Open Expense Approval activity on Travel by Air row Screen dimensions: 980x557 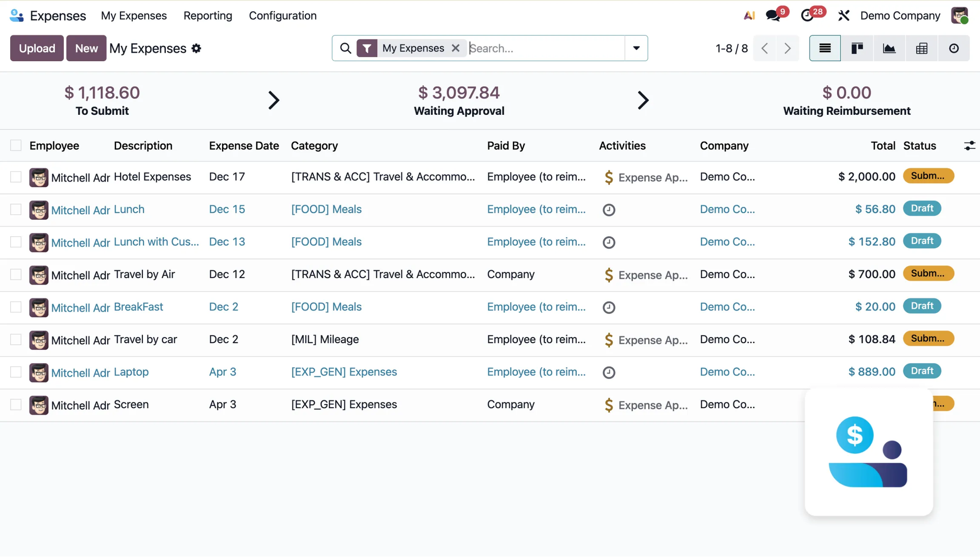tap(646, 275)
